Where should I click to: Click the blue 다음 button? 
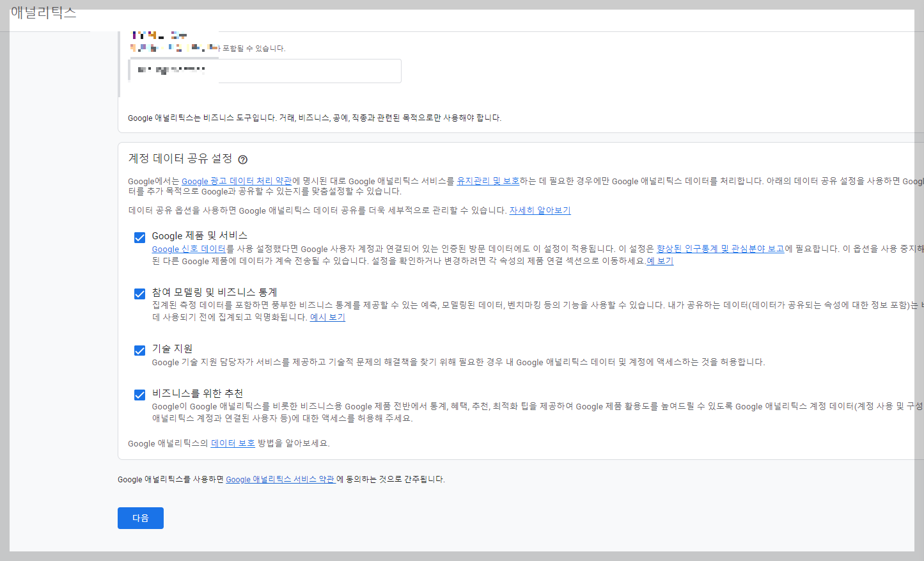click(x=141, y=518)
